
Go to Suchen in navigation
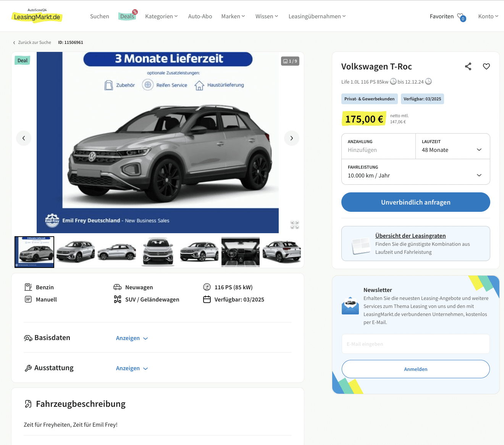point(100,16)
